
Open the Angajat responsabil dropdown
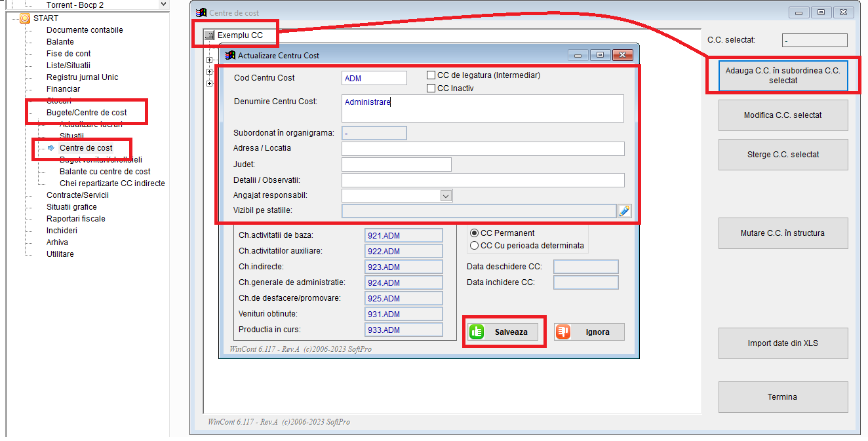[x=445, y=195]
